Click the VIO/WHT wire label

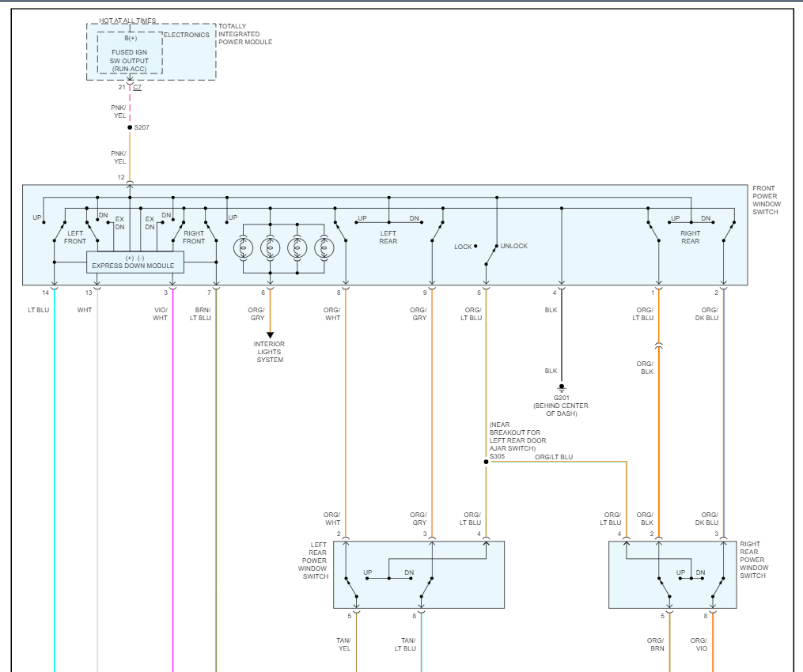pyautogui.click(x=161, y=314)
